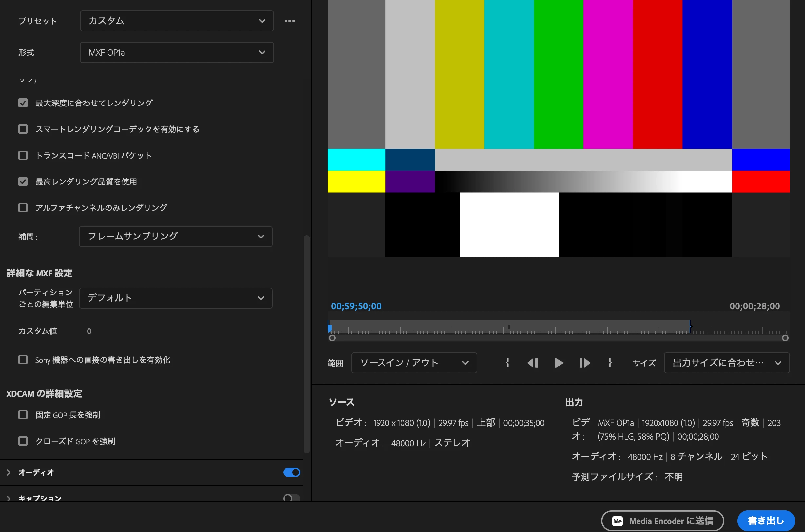
Task: Click the set out point bracket icon
Action: pos(610,363)
